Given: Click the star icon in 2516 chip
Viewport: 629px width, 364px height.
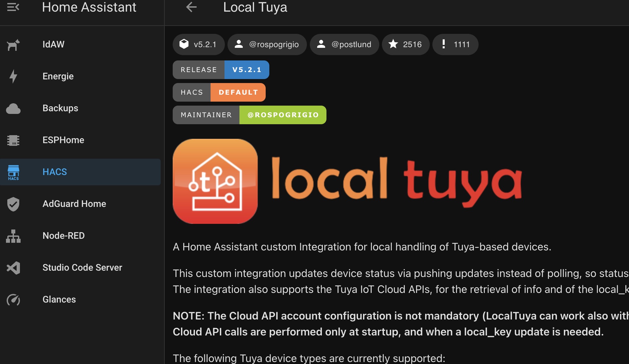Looking at the screenshot, I should [393, 44].
